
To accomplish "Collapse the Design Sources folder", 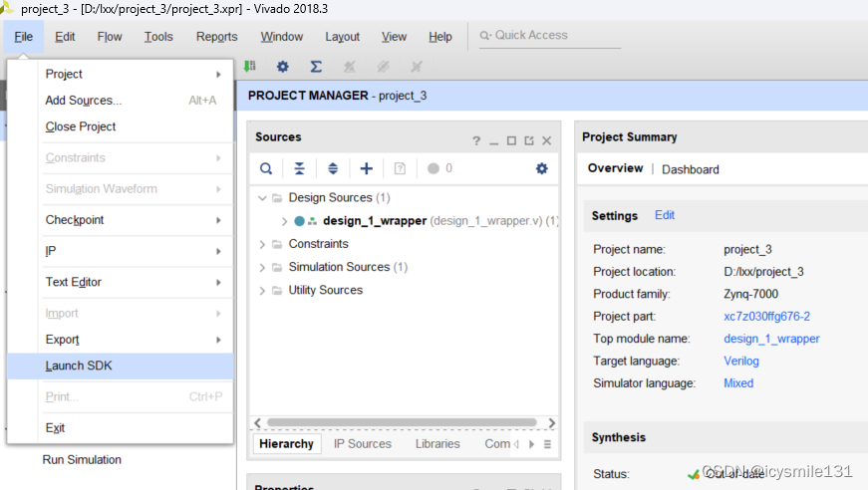I will (x=262, y=198).
